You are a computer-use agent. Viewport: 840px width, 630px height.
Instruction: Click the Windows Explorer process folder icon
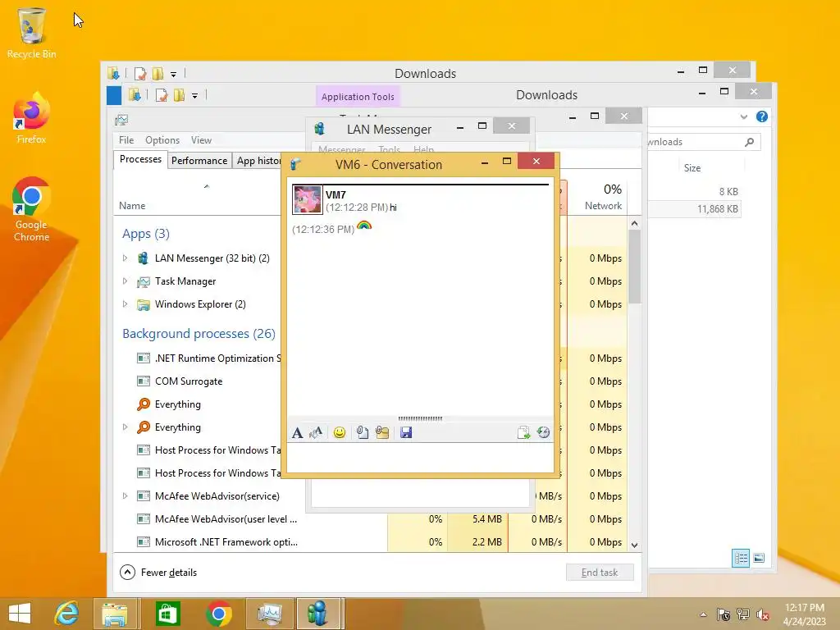click(143, 305)
